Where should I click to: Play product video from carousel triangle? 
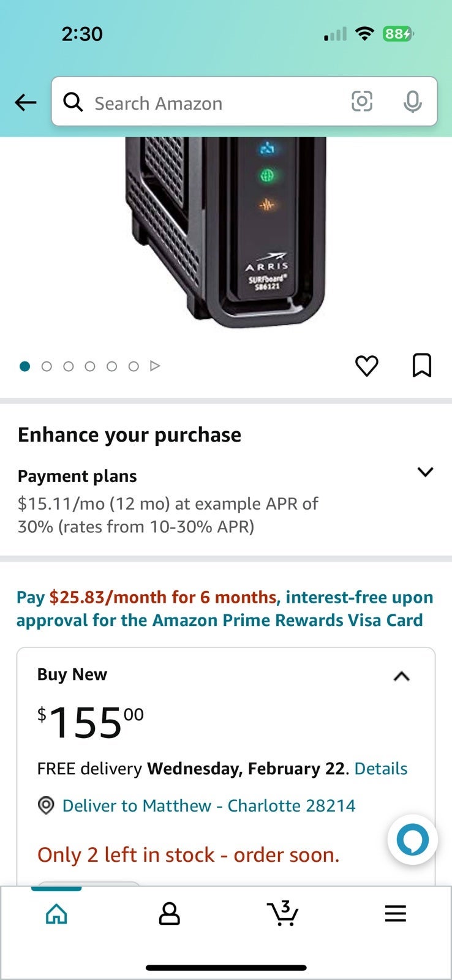click(x=155, y=366)
